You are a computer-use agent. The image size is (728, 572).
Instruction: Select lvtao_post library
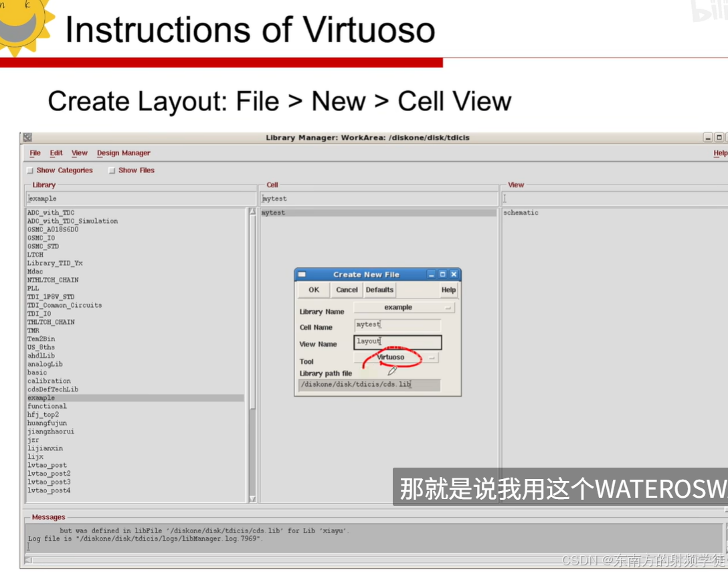click(47, 465)
